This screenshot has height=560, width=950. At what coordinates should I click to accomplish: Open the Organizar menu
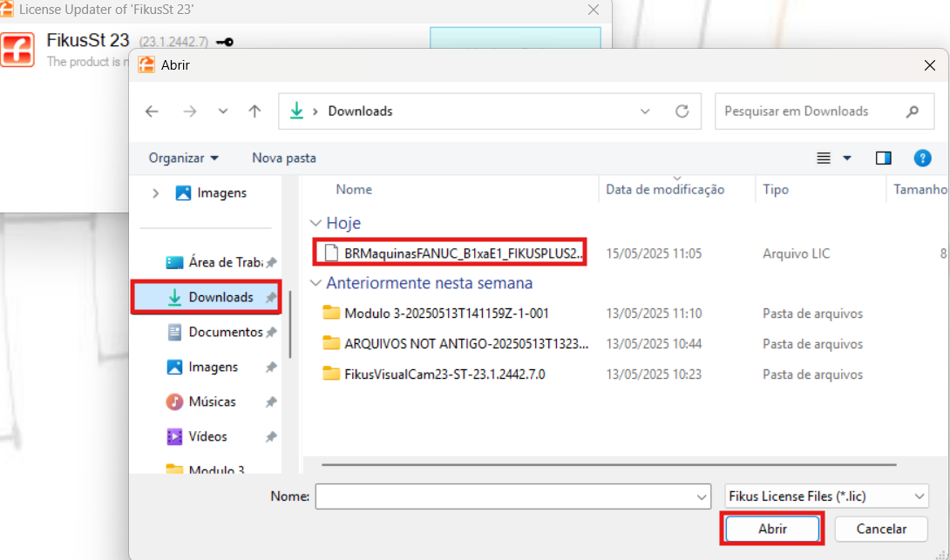tap(184, 158)
